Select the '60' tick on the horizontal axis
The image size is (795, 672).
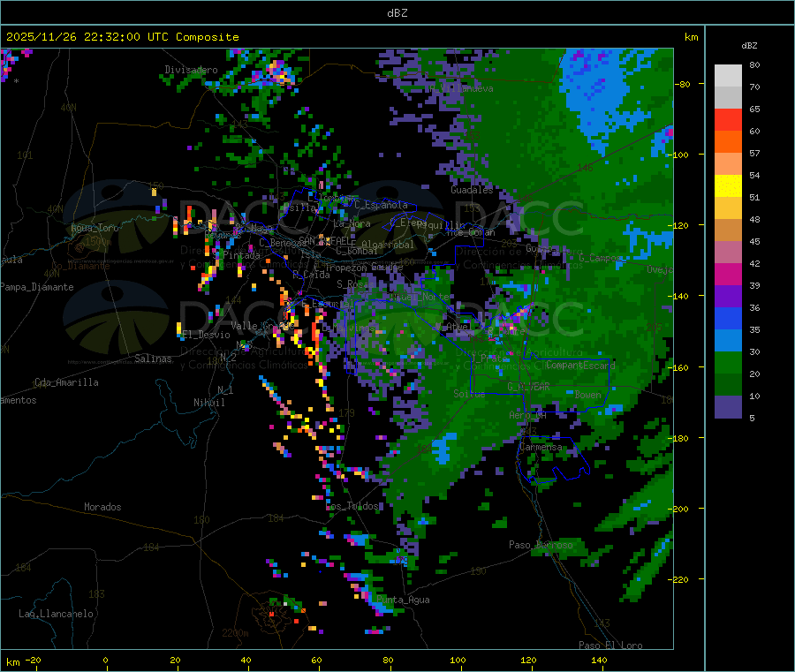pyautogui.click(x=316, y=661)
